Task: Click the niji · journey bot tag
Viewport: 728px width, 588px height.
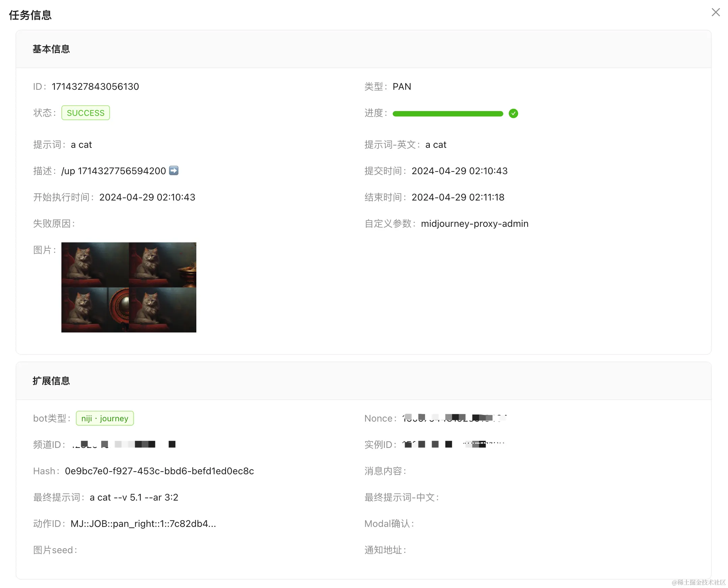Action: 105,418
